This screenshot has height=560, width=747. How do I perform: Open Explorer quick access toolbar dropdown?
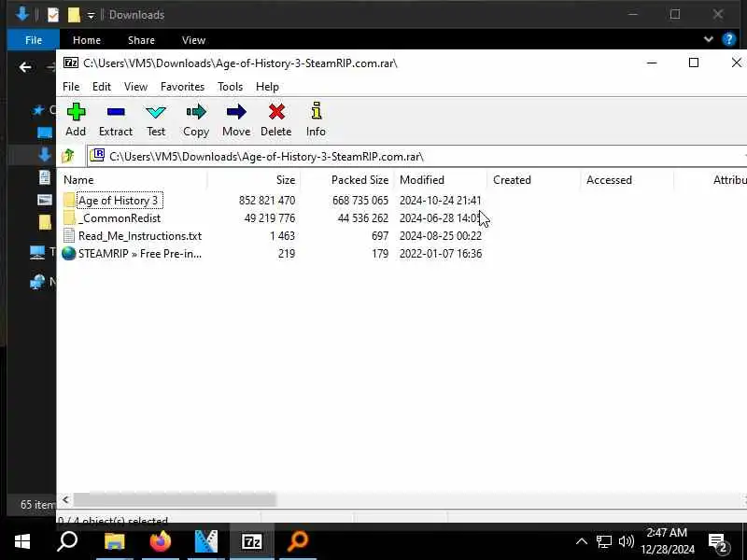(x=91, y=16)
